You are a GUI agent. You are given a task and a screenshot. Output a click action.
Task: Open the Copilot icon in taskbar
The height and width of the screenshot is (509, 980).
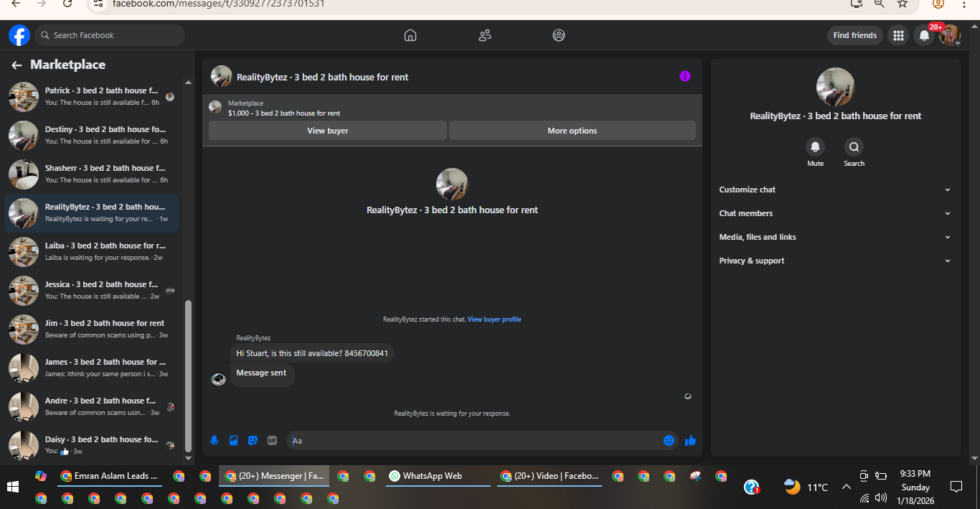41,476
